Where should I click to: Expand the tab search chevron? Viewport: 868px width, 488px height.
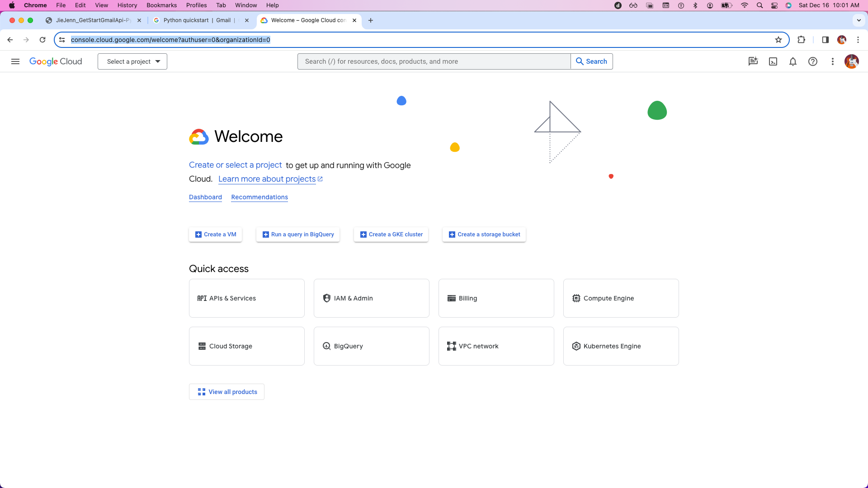click(859, 20)
